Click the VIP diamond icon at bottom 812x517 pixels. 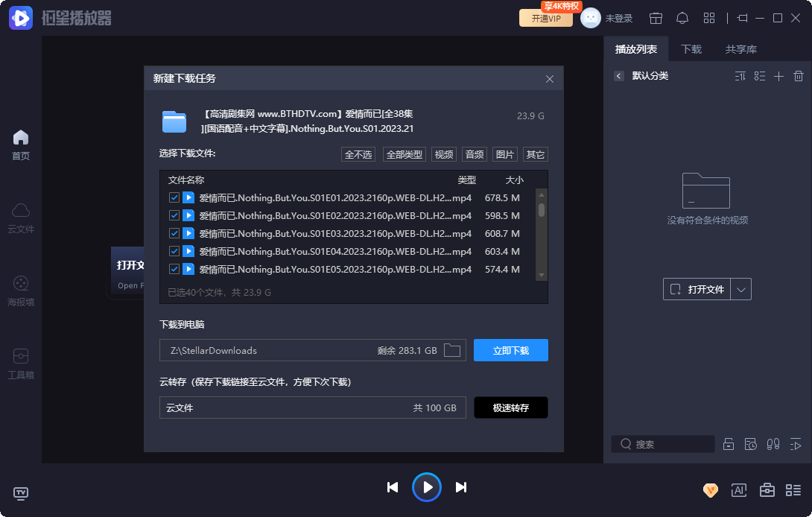(710, 490)
